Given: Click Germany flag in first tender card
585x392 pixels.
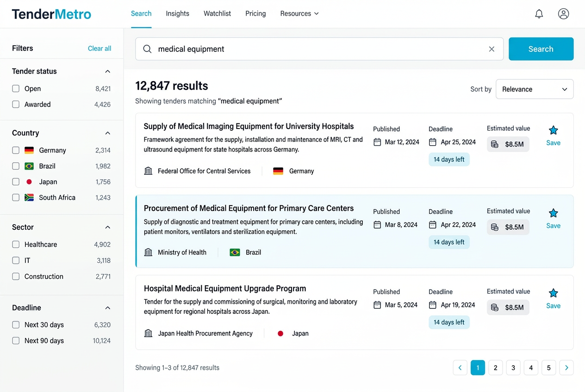Looking at the screenshot, I should pyautogui.click(x=278, y=171).
